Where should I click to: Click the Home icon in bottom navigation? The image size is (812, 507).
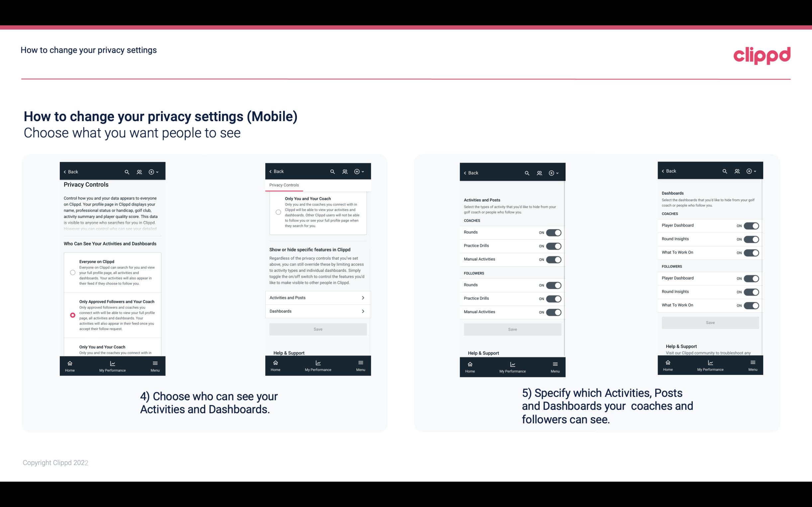coord(69,363)
